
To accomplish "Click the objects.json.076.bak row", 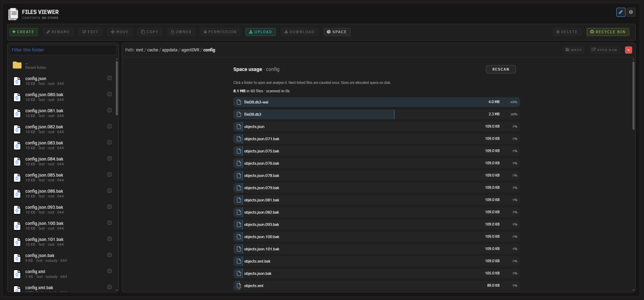I will coord(377,163).
